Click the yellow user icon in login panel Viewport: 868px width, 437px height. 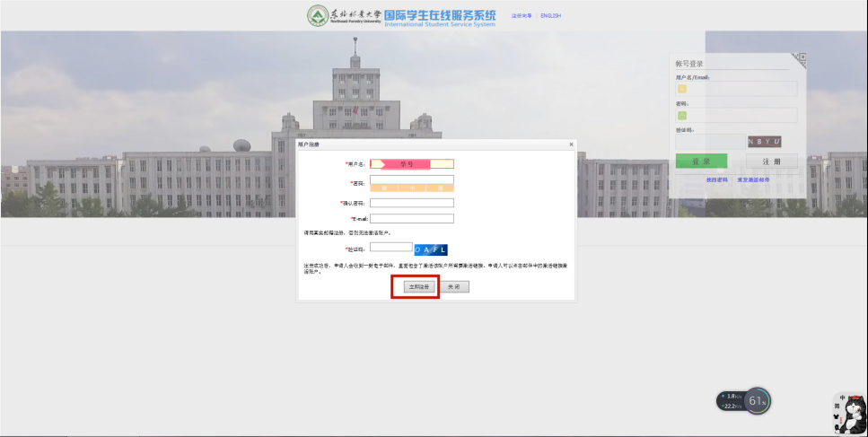682,89
